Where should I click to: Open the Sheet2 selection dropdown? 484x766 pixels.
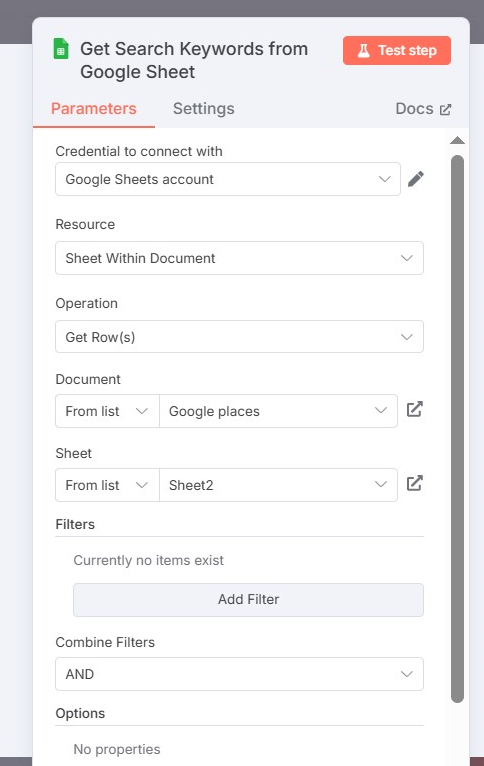[x=278, y=485]
